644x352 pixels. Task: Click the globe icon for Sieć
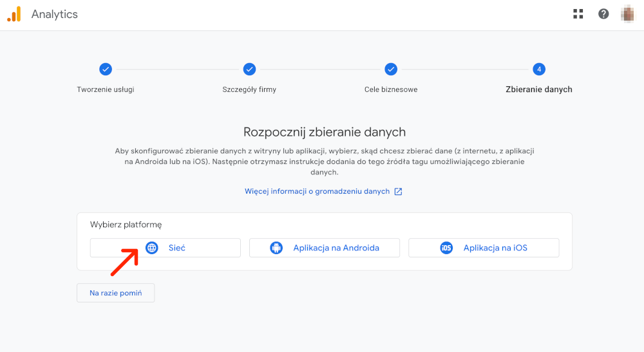(152, 248)
